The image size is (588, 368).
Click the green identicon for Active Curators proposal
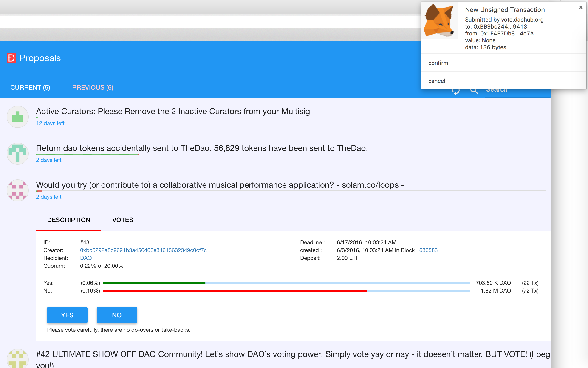pos(17,117)
